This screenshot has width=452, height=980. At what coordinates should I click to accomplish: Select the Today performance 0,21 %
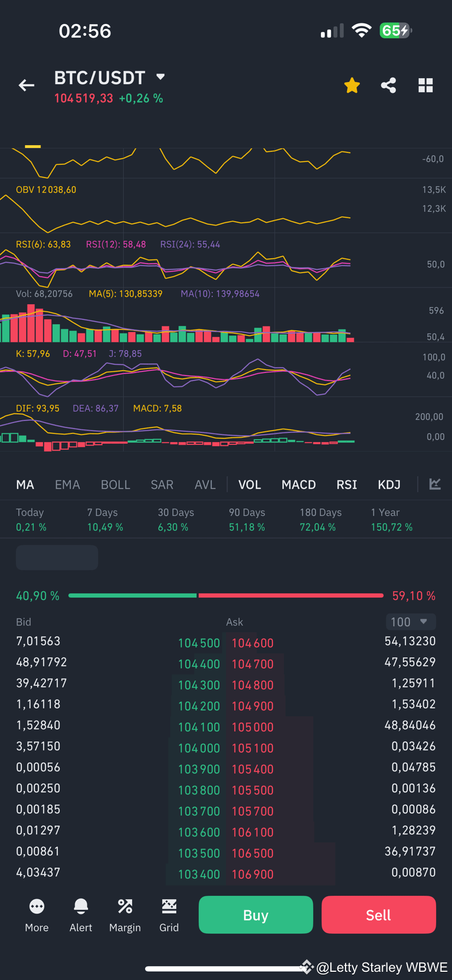(x=31, y=520)
